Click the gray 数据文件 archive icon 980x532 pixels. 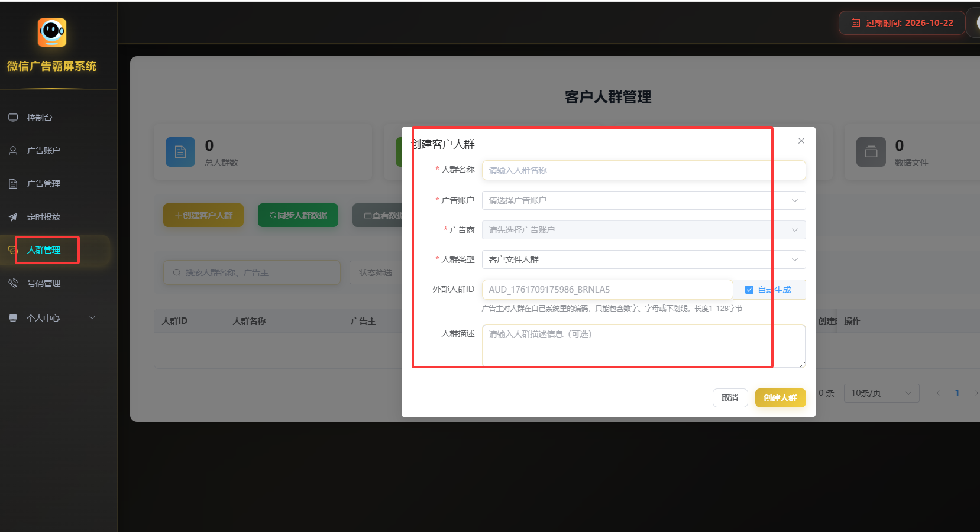click(x=871, y=152)
